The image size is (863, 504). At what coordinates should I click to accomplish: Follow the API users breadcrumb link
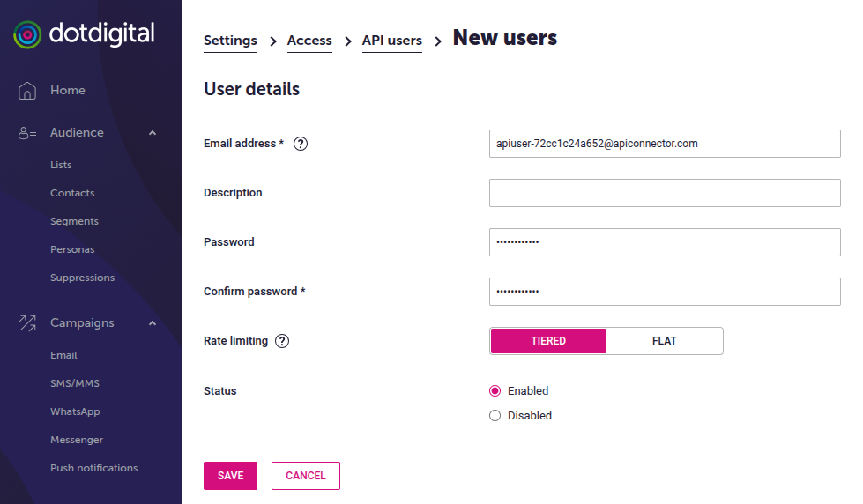(x=392, y=41)
